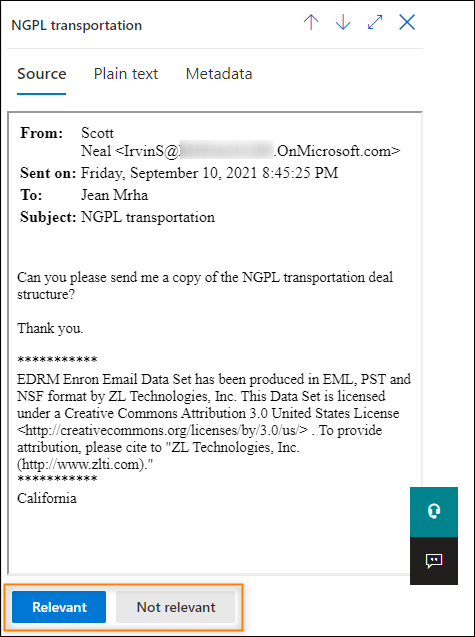
Task: Switch to the Plain text tab
Action: (x=126, y=74)
